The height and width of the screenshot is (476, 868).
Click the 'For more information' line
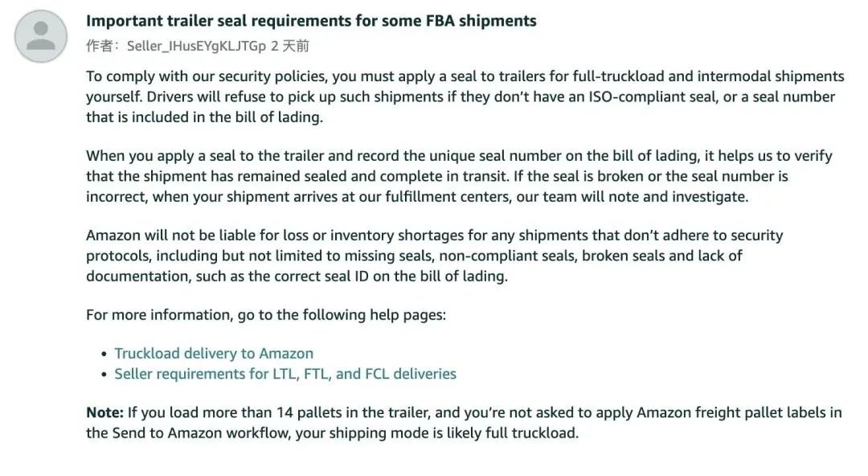[x=266, y=315]
